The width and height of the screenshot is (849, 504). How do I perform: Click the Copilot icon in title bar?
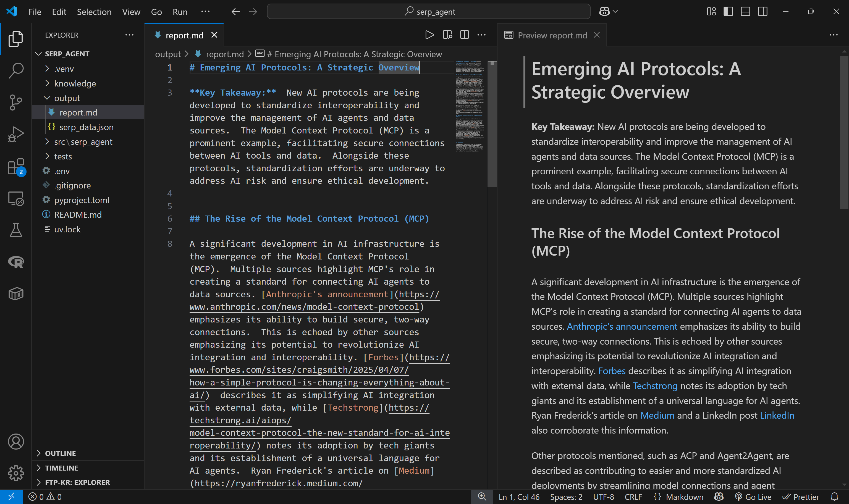604,12
